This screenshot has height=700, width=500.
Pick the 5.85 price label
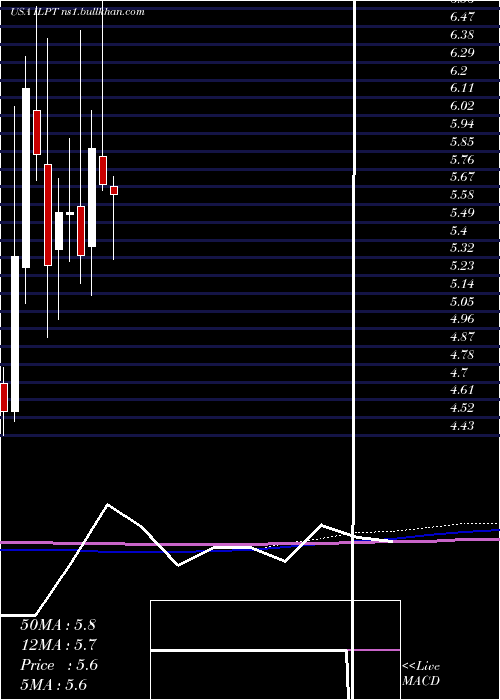pos(462,142)
